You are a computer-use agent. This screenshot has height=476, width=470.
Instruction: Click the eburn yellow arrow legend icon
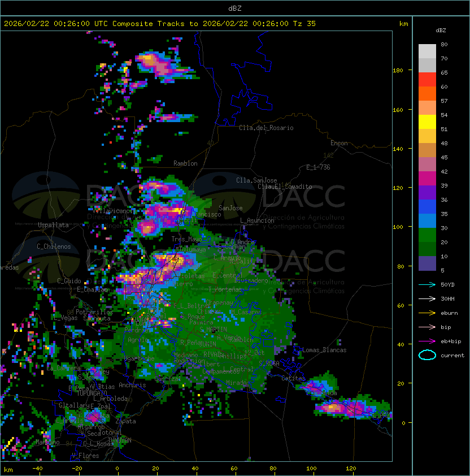pos(427,313)
